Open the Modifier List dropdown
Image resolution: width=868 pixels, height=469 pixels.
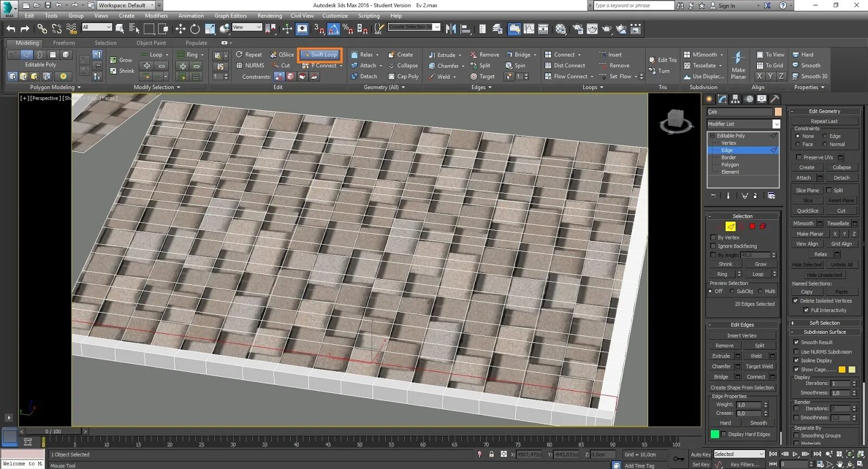click(776, 124)
